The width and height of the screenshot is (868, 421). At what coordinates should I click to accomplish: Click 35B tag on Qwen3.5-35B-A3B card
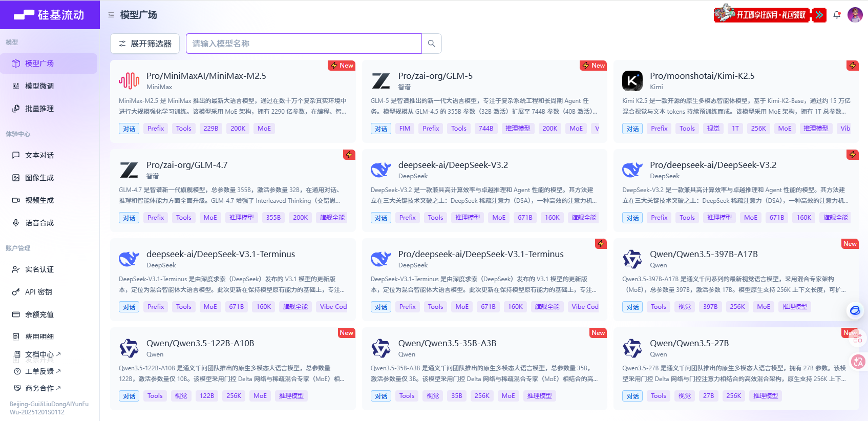(x=457, y=396)
